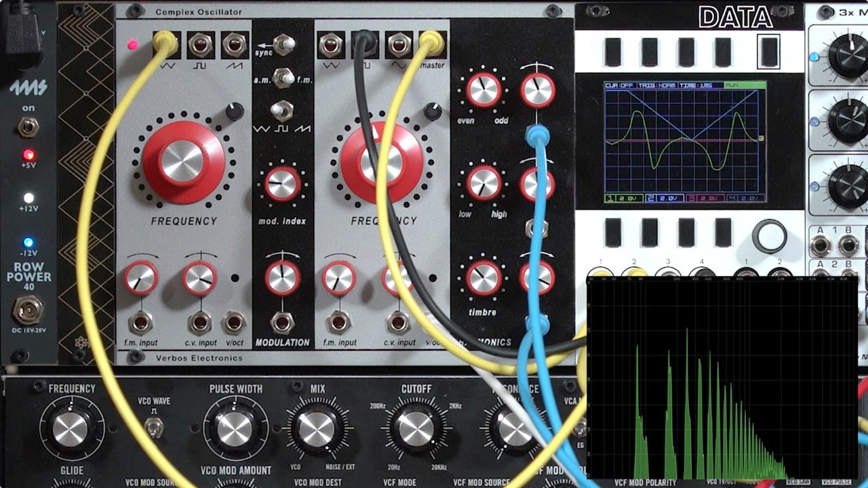This screenshot has width=868, height=488.
Task: Click the red +5V LED indicator
Action: 28,155
